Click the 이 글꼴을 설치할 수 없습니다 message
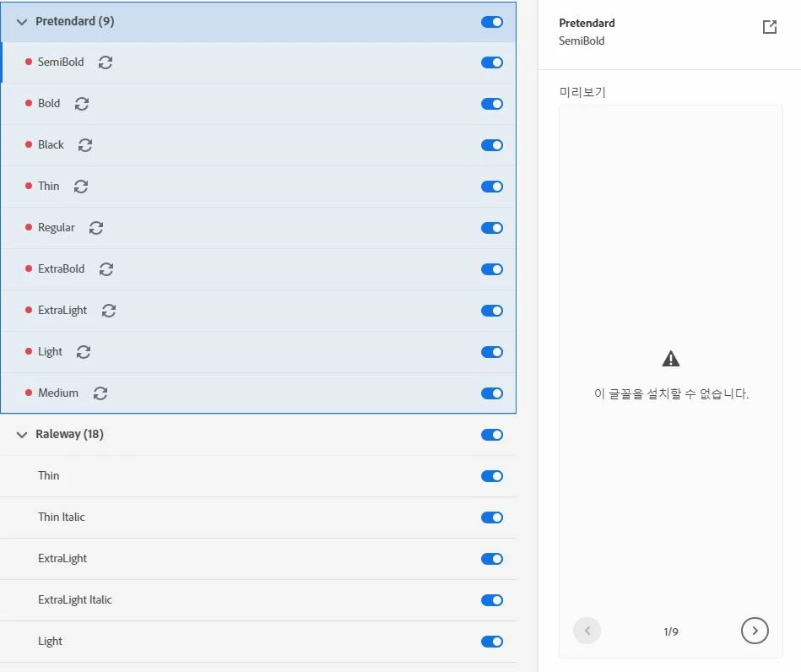The width and height of the screenshot is (801, 672). 671,393
